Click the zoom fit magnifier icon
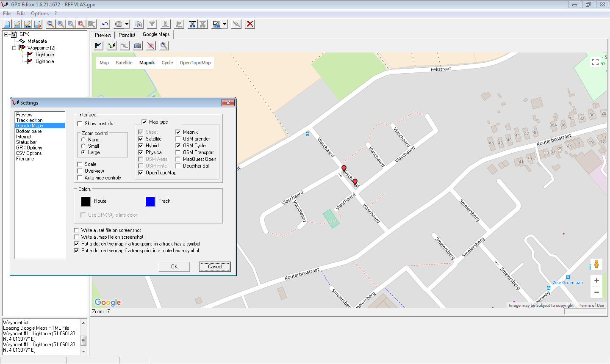This screenshot has width=610, height=364. coord(50,24)
